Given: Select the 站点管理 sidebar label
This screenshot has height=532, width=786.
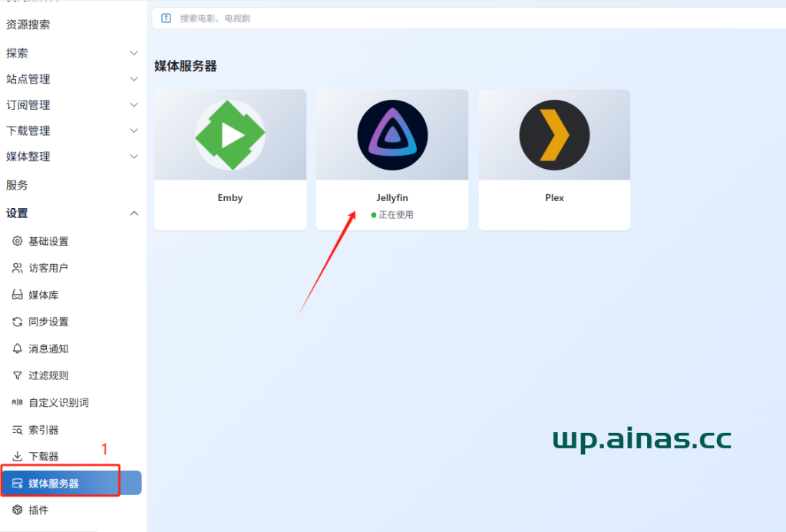Looking at the screenshot, I should pos(28,79).
